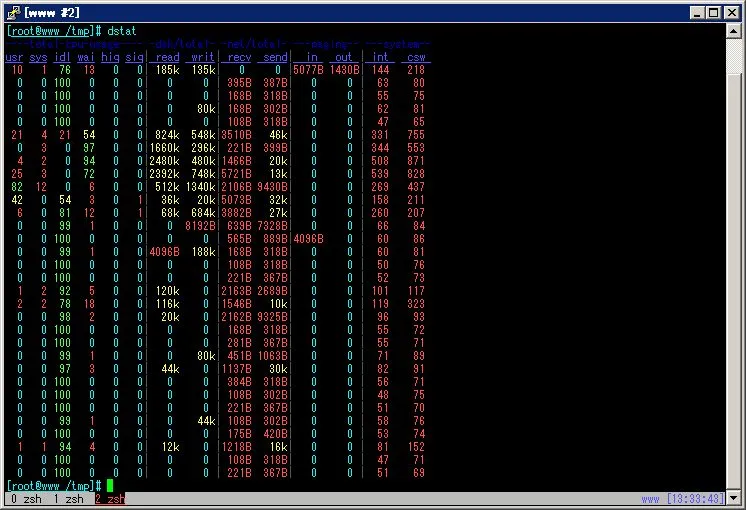Click the green cursor at bottom prompt
Screen dimensions: 746x510
tap(110, 485)
